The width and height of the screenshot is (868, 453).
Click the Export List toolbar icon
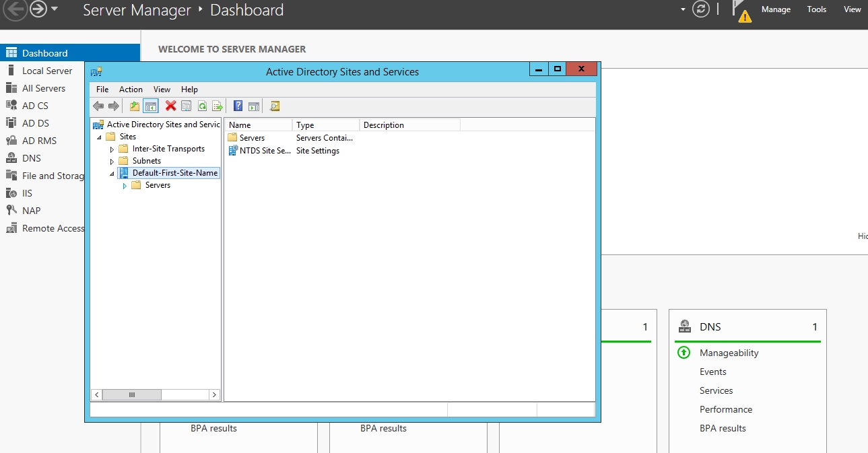pyautogui.click(x=217, y=106)
